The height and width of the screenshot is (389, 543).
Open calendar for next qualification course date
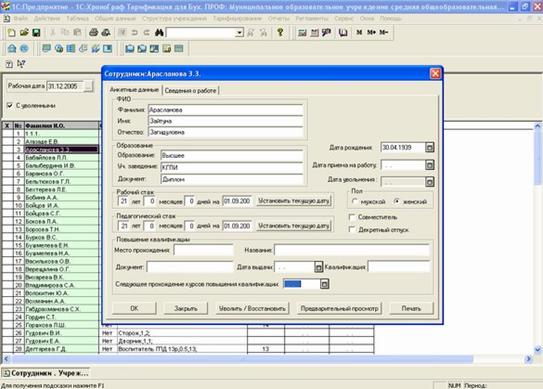tap(324, 284)
